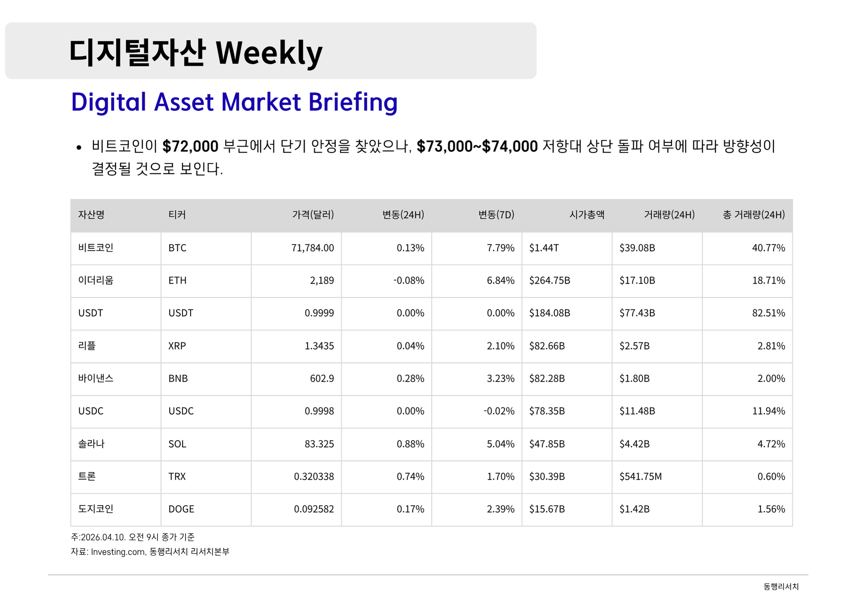Click the 변동(24H) column header
The height and width of the screenshot is (616, 857).
pos(403,215)
